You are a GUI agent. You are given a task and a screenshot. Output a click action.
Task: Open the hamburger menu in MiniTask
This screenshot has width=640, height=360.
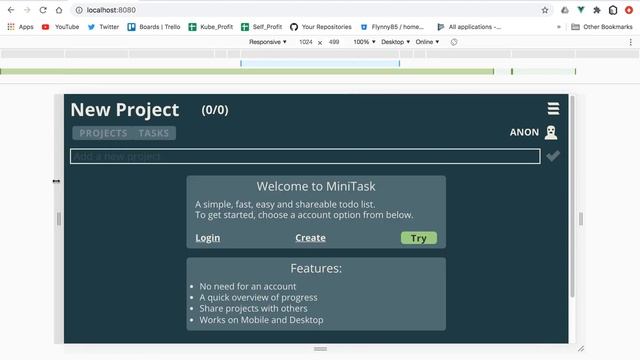pos(553,109)
